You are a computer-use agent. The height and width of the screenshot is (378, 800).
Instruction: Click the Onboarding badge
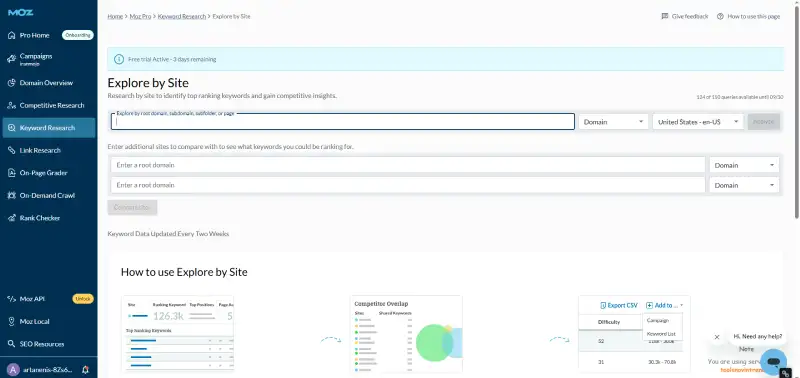(x=78, y=36)
